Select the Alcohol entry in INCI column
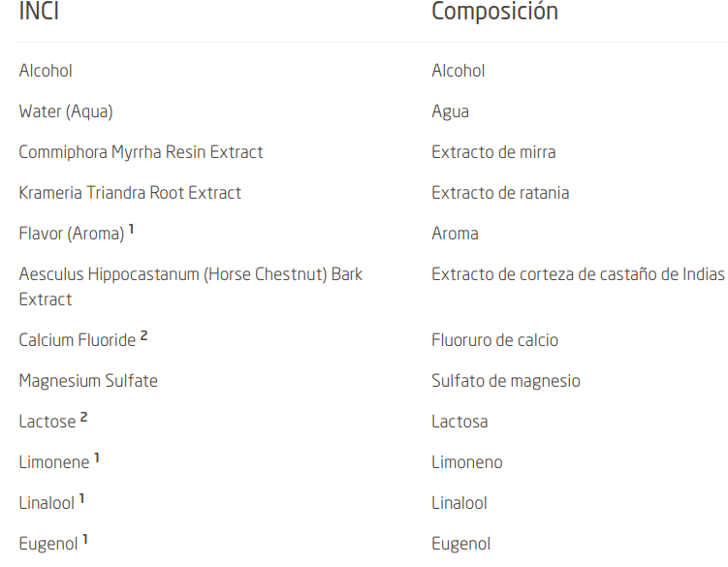Viewport: 728px width, 567px height. click(46, 71)
